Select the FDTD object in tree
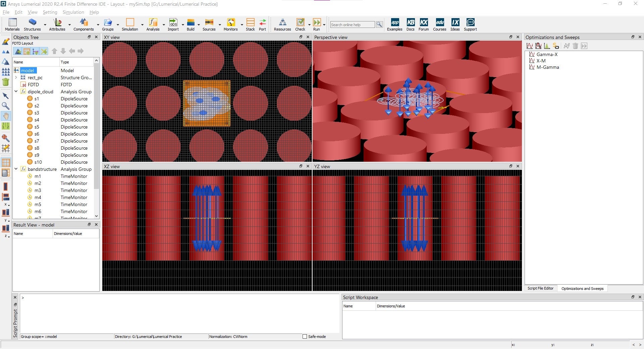 (x=33, y=85)
